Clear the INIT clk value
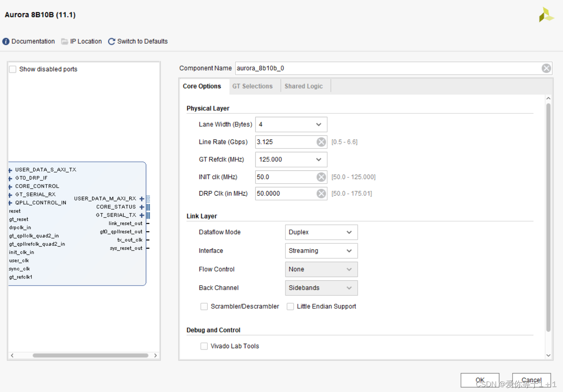This screenshot has width=563, height=392. click(x=321, y=177)
